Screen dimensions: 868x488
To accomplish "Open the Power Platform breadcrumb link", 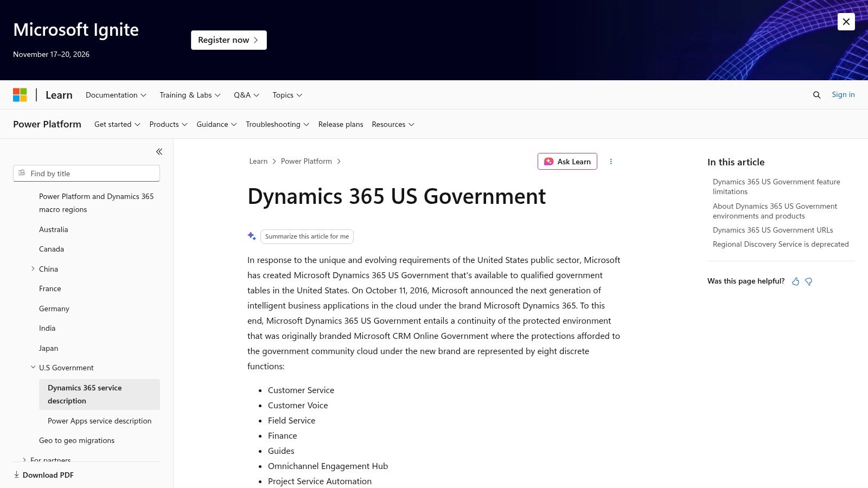I will point(307,162).
